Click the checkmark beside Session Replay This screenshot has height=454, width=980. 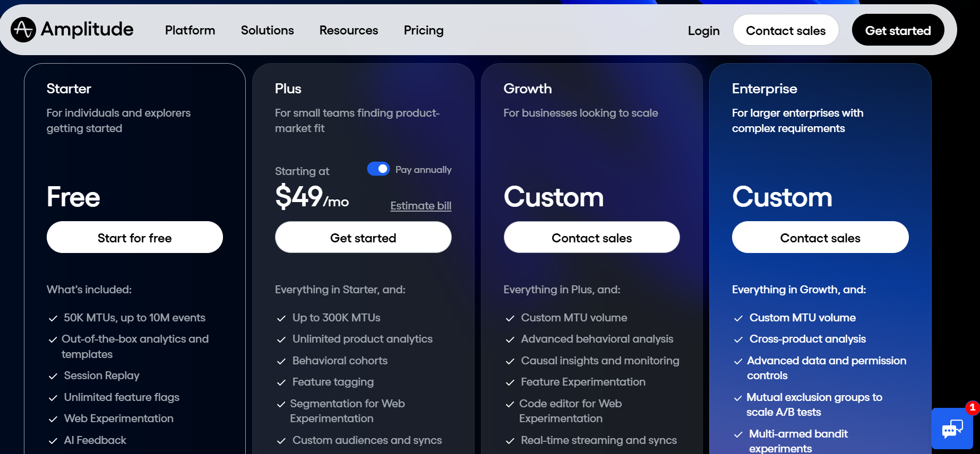pos(53,376)
